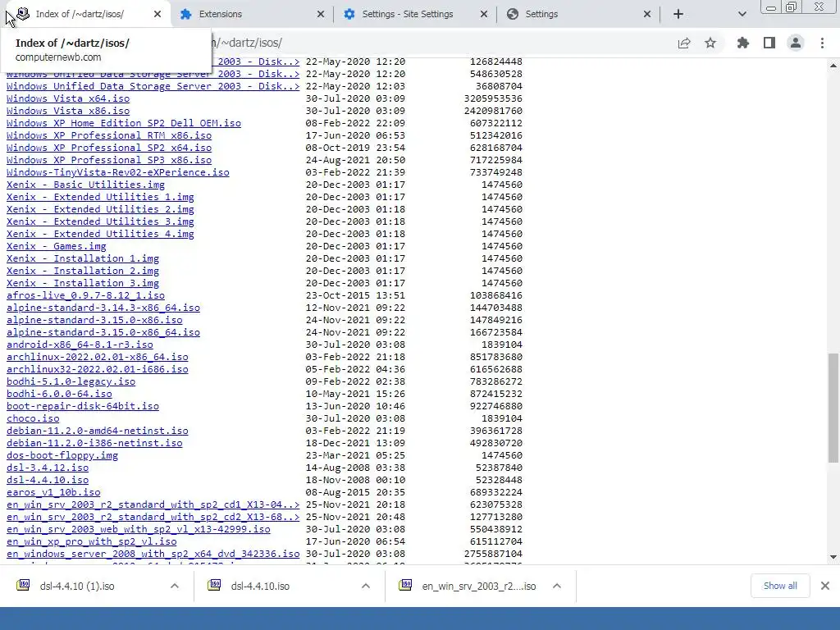Close the Extensions tab
Viewport: 840px width, 630px height.
[x=321, y=14]
